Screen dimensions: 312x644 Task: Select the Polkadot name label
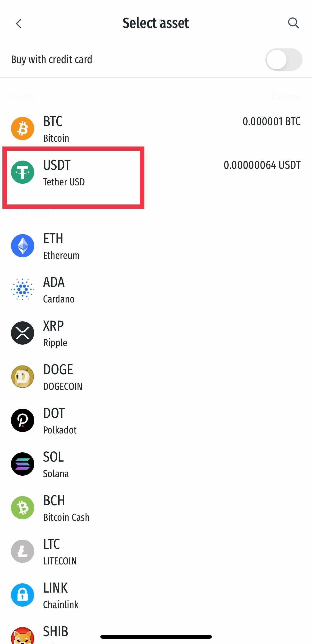[x=60, y=430]
